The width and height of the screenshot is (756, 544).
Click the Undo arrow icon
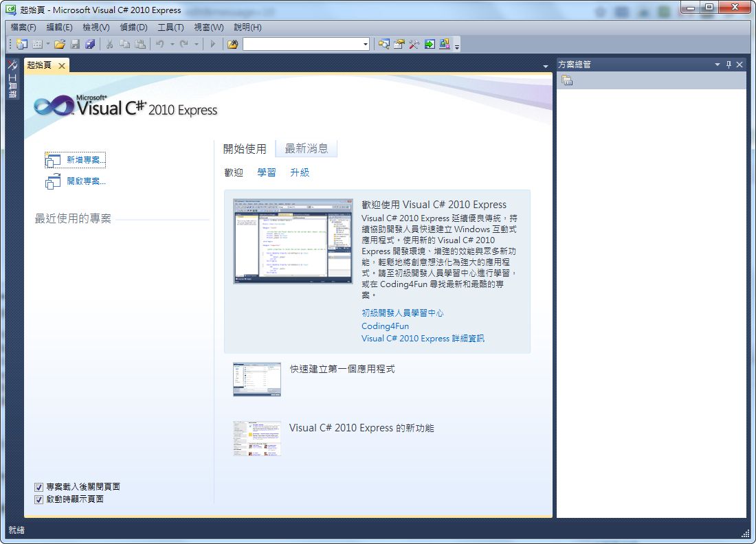click(x=160, y=45)
